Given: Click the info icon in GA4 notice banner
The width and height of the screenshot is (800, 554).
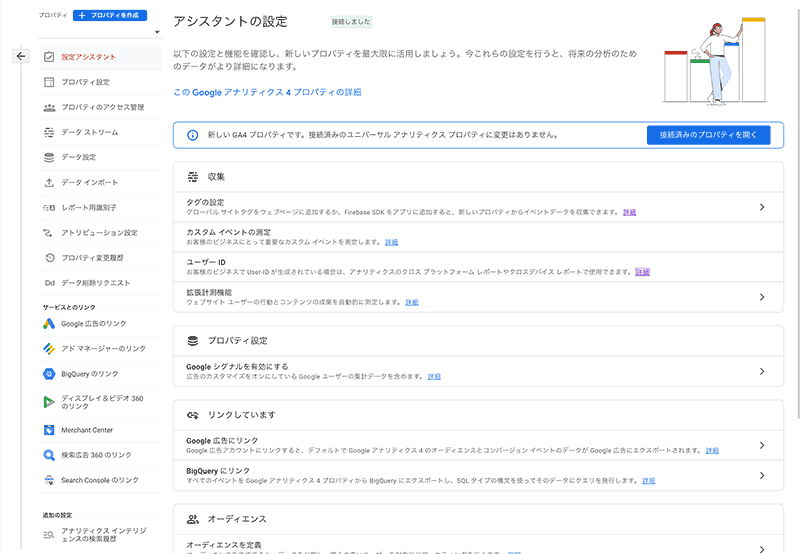Looking at the screenshot, I should pos(192,135).
